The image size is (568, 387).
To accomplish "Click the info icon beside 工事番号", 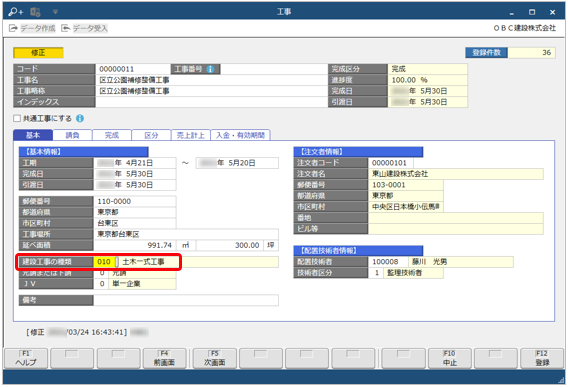I will click(x=210, y=69).
